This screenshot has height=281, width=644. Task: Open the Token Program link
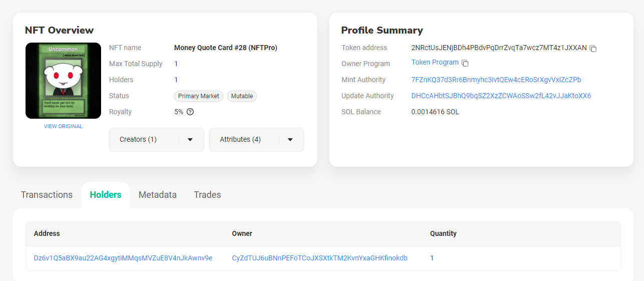435,63
